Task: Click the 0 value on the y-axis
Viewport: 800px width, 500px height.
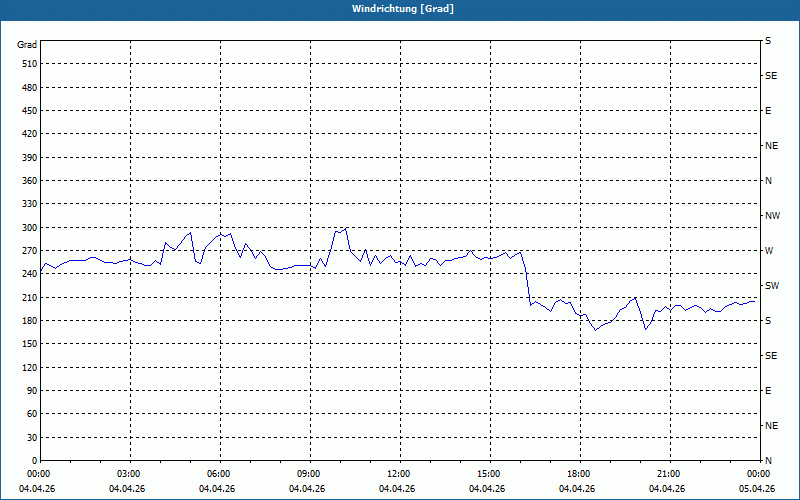Action: coord(34,461)
